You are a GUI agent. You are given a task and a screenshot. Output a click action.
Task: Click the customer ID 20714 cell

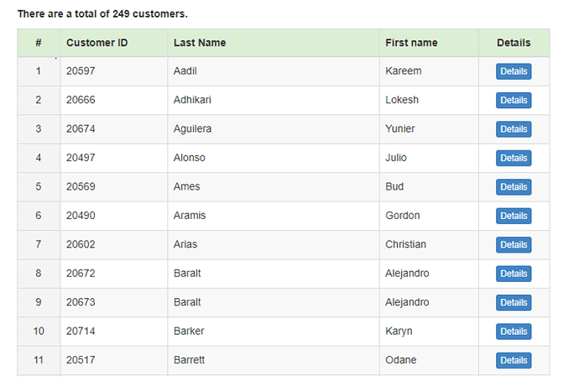click(81, 332)
